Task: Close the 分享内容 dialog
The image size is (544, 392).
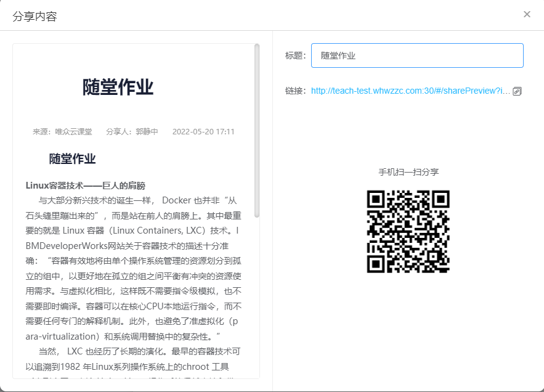Action: (x=527, y=14)
